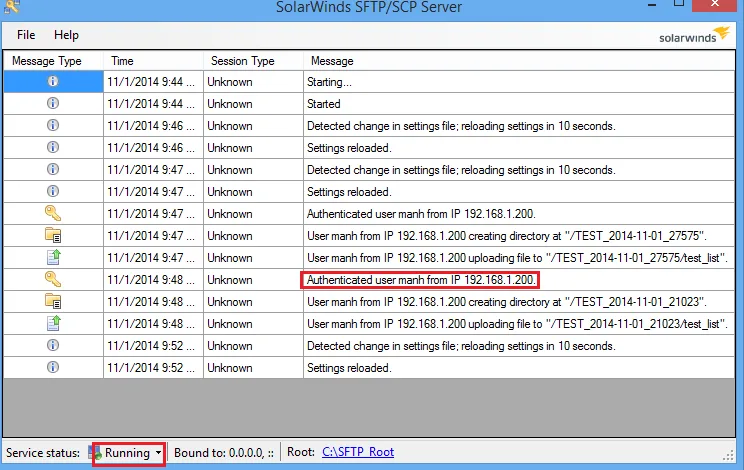Click the 'Service status:' label
The height and width of the screenshot is (470, 744).
pos(43,453)
